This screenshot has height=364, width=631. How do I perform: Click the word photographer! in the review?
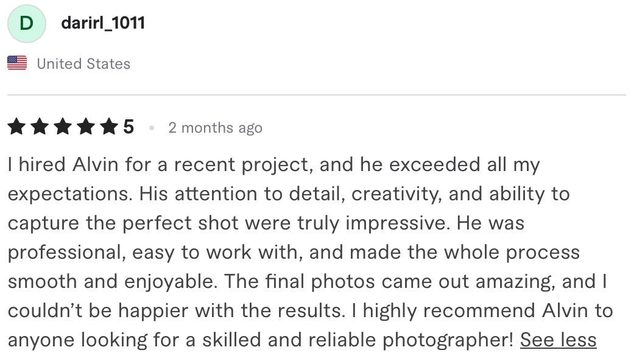click(x=448, y=340)
